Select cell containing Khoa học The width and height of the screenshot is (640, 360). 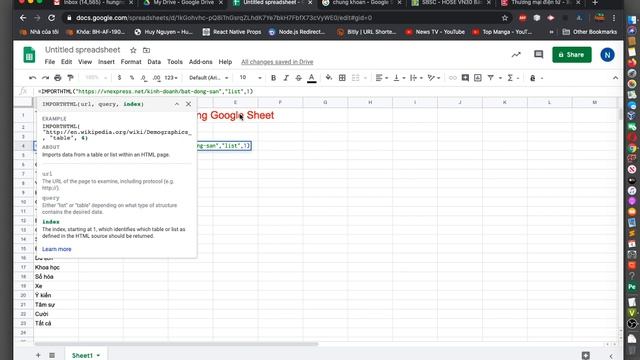coord(56,267)
